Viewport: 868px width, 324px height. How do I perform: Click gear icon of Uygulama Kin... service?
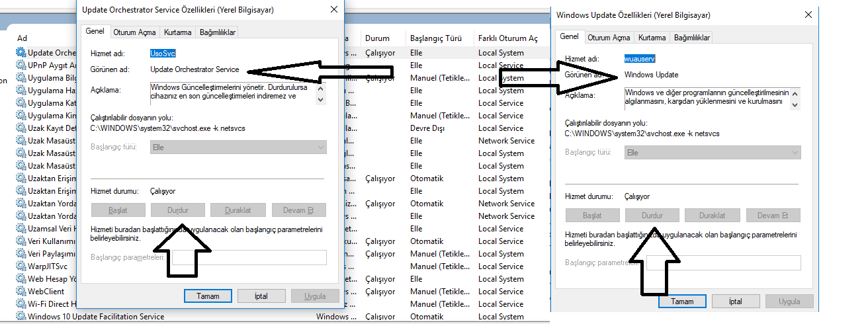click(x=21, y=116)
